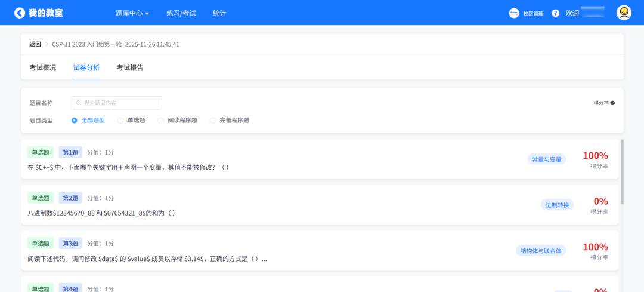Click the 单选题 label of 第3题

pyautogui.click(x=41, y=244)
